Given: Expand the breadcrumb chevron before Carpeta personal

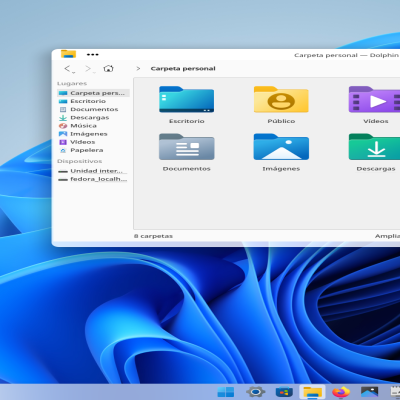Looking at the screenshot, I should 138,69.
